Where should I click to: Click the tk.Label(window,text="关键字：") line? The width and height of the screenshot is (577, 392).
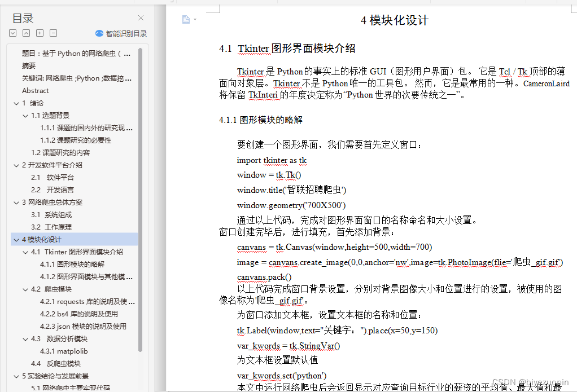(337, 330)
